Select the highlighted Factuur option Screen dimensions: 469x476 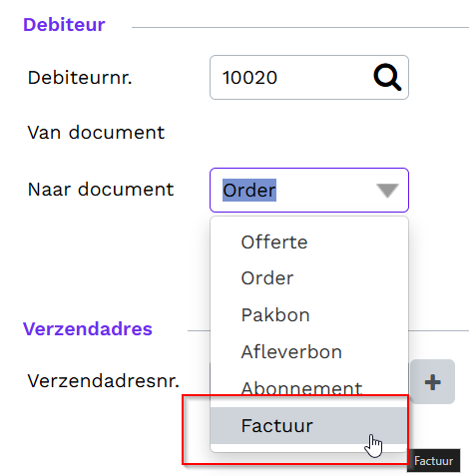click(x=309, y=425)
